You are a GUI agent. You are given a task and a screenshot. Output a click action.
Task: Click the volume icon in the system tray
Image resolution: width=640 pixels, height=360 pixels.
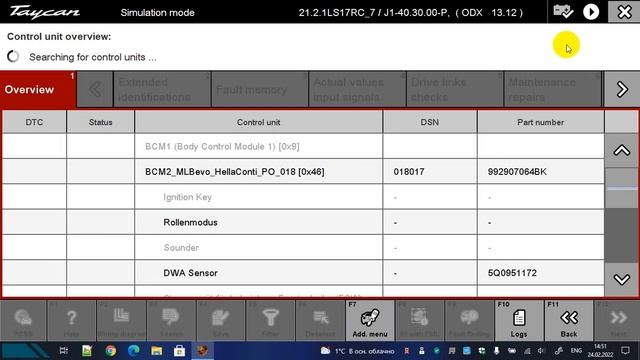541,351
